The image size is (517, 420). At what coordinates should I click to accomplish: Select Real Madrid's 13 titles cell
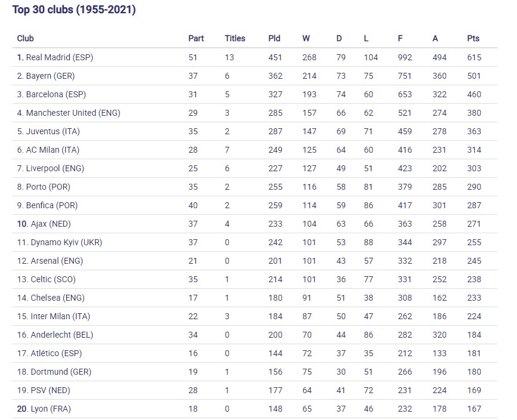(x=230, y=57)
